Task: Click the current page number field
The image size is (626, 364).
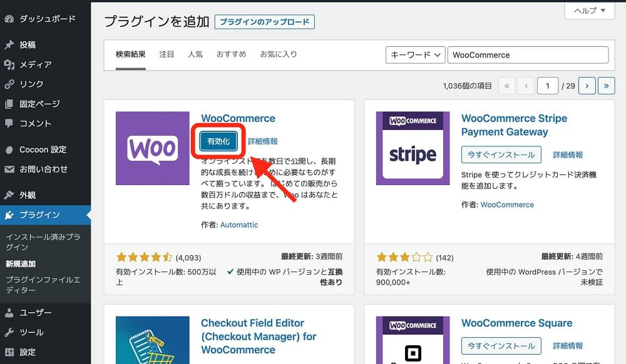Action: pos(547,86)
